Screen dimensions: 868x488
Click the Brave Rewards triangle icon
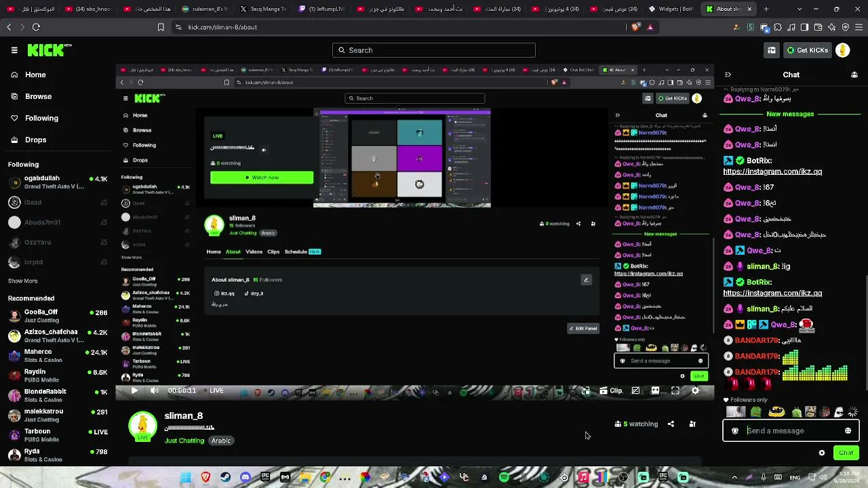coord(650,27)
